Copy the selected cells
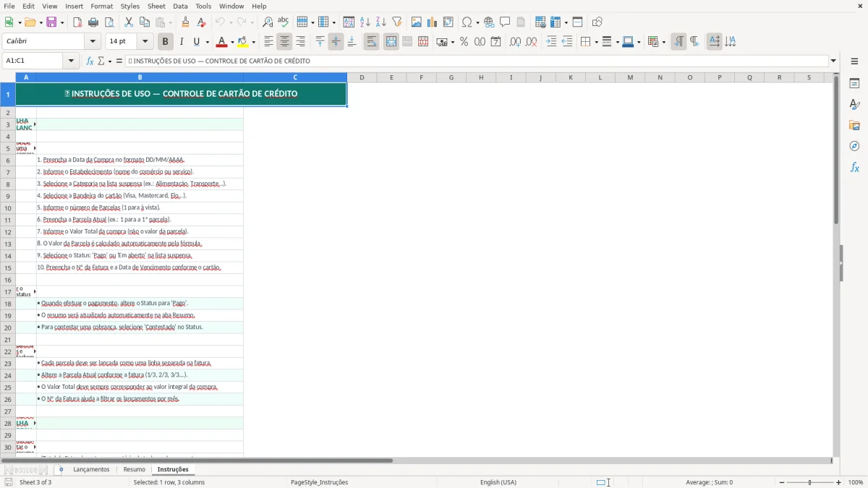This screenshot has width=868, height=488. point(144,22)
